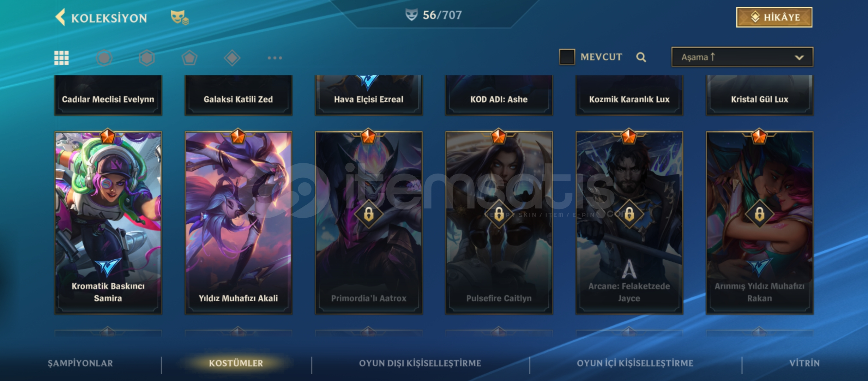Screen dimensions: 868x381
Task: Open the Oyun İçi Kişiselleştirme tab
Action: click(x=635, y=363)
